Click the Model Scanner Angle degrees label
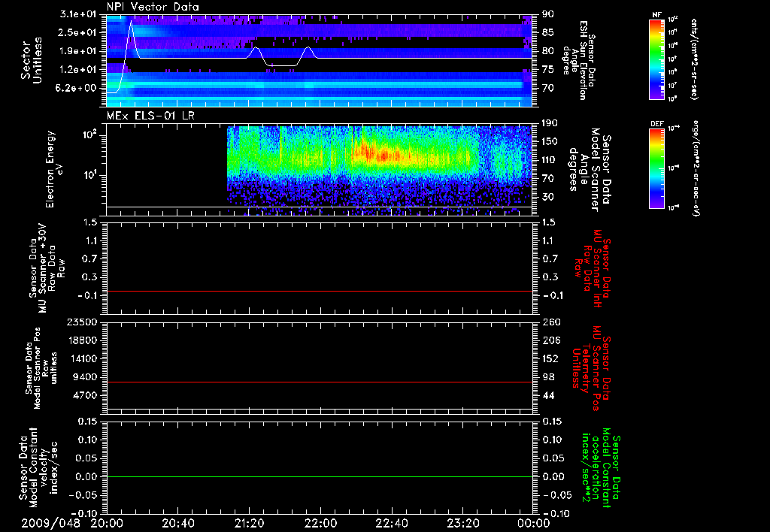The height and width of the screenshot is (532, 770). coord(590,170)
